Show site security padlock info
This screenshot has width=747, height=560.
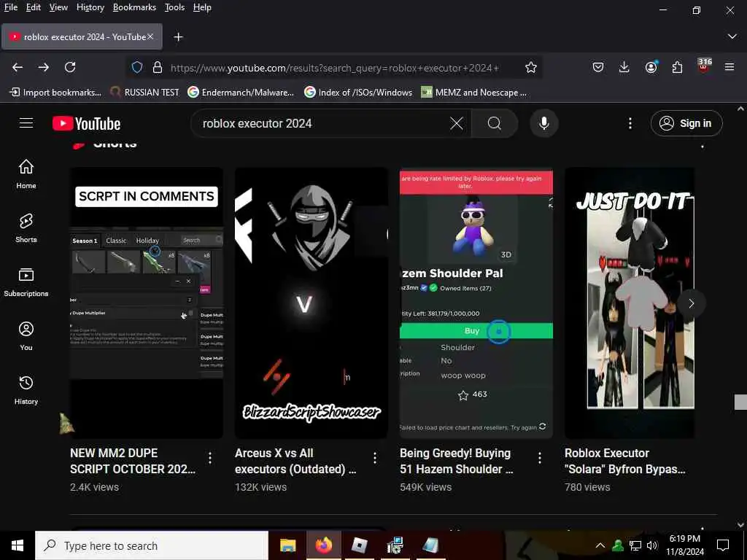(x=158, y=67)
